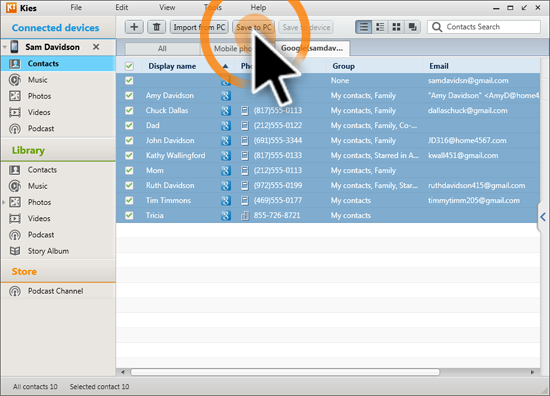This screenshot has height=396, width=550.
Task: Uncheck the Dad contact checkbox
Action: tap(129, 125)
